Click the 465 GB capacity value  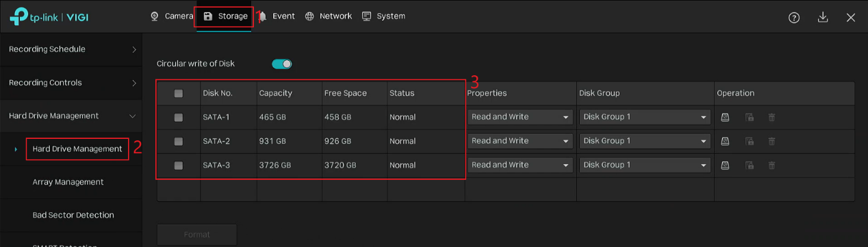[x=272, y=117]
